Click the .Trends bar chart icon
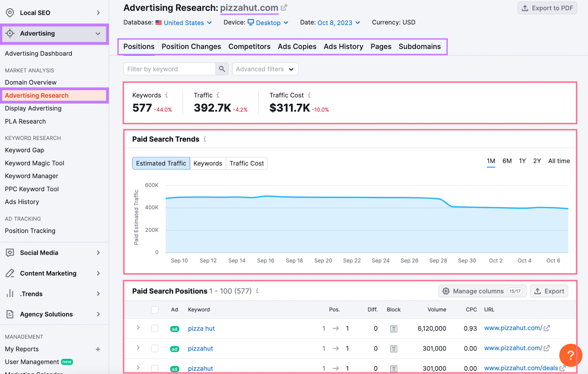The height and width of the screenshot is (374, 588). coord(10,294)
